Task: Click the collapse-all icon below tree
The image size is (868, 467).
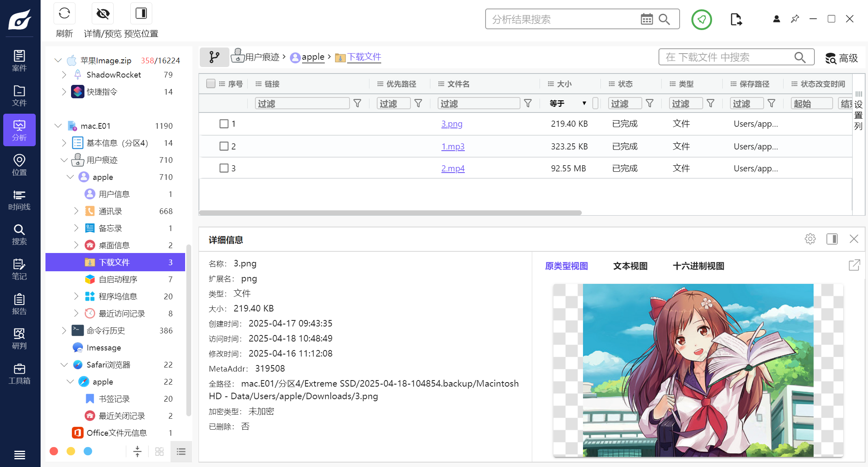Action: pos(137,451)
